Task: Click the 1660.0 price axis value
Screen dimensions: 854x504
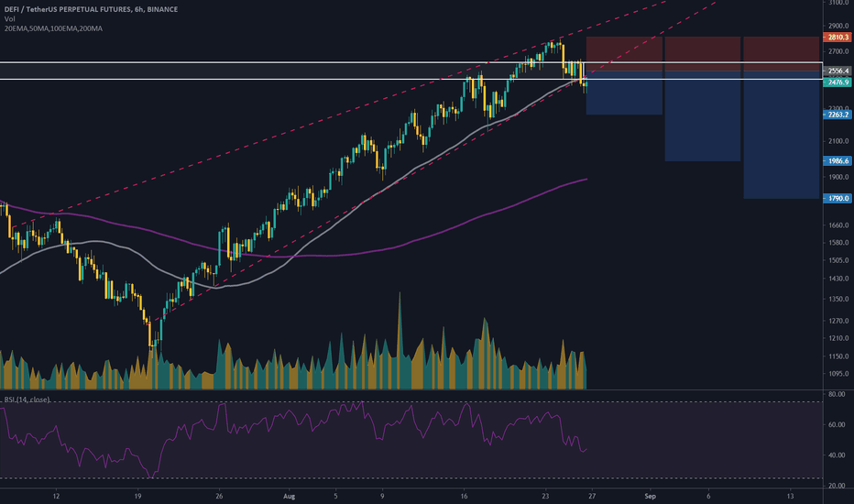Action: pyautogui.click(x=838, y=225)
